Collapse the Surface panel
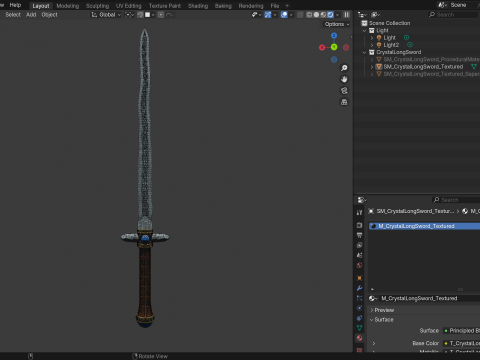The width and height of the screenshot is (480, 360). click(x=372, y=320)
